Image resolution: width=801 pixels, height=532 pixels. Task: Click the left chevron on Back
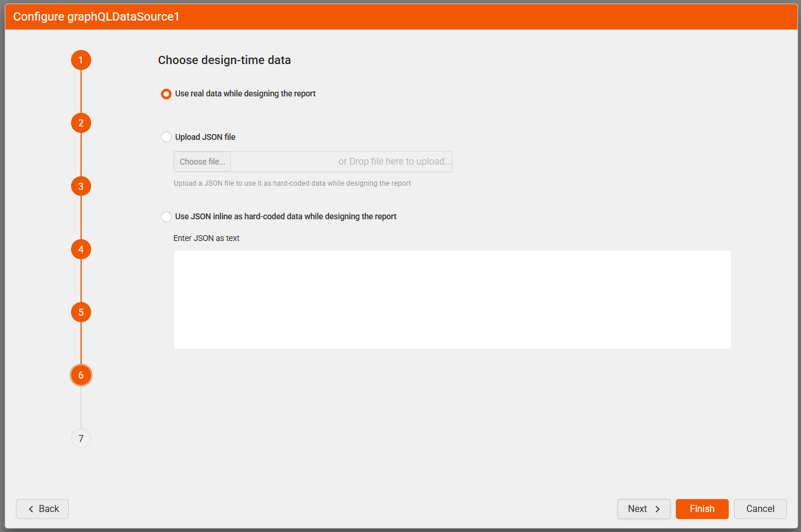31,509
